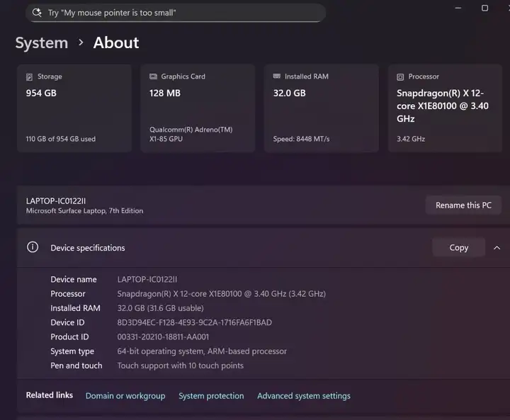Click the About page heading
Screen dimensions: 510x420
point(116,43)
